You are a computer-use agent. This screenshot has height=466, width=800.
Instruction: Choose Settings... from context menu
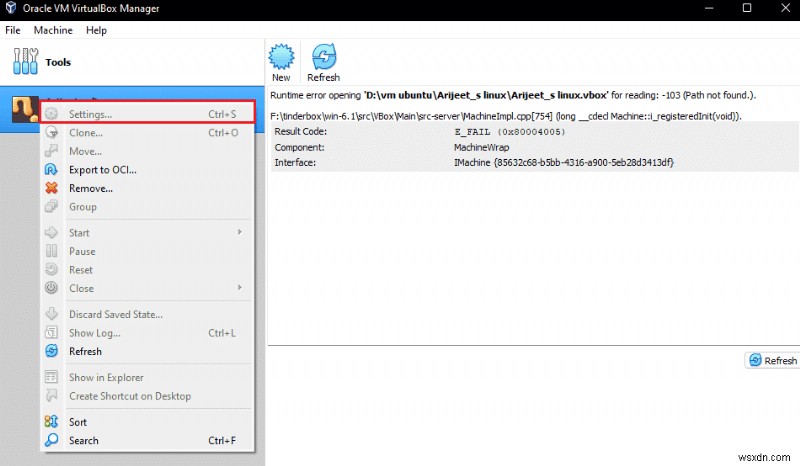pyautogui.click(x=147, y=114)
